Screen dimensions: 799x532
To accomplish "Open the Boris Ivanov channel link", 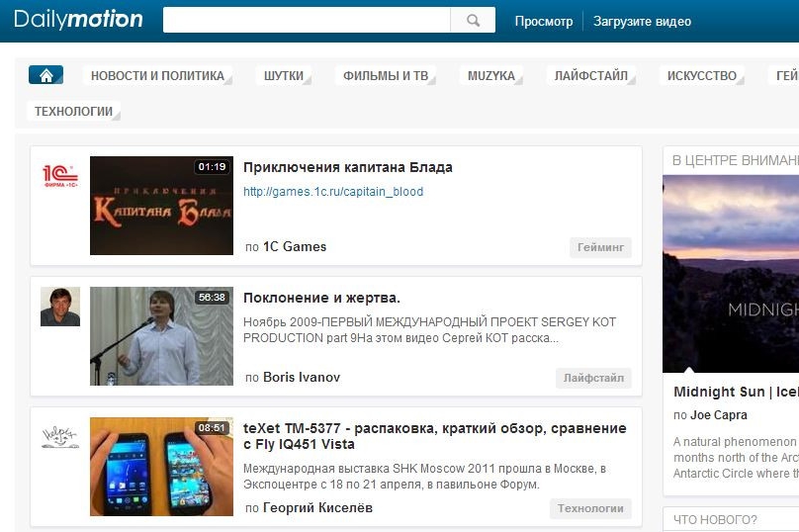I will (302, 377).
